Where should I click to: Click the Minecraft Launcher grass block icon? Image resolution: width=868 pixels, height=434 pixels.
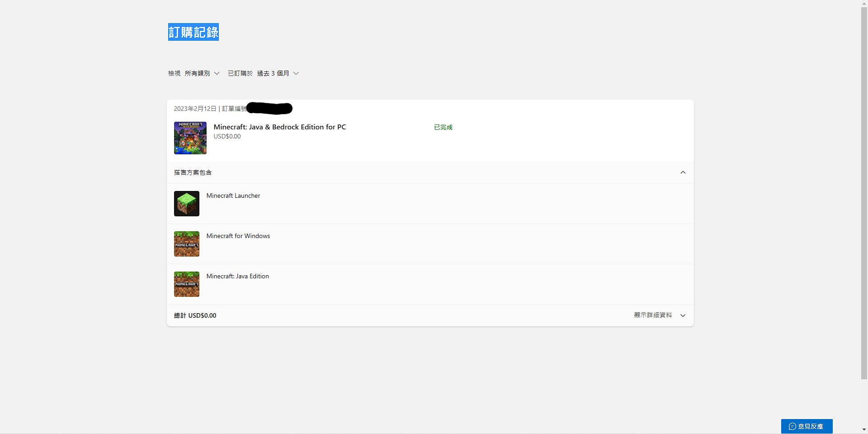(186, 204)
